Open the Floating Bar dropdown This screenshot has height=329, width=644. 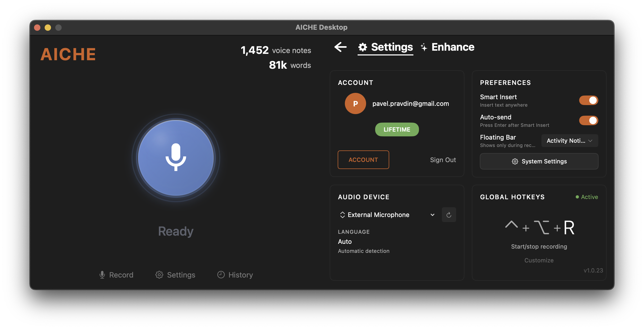(570, 141)
